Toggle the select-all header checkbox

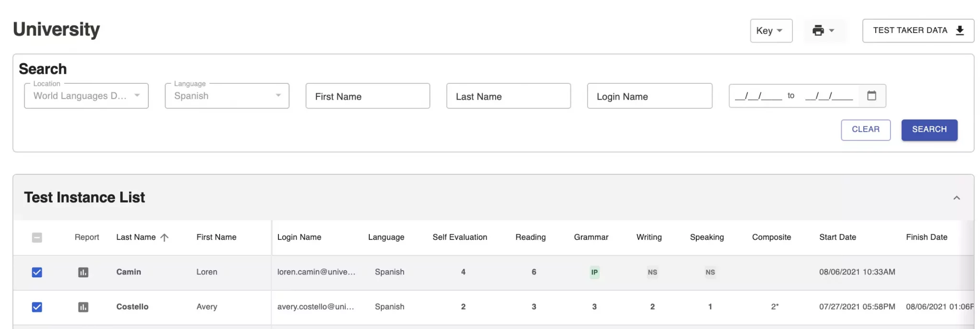click(37, 238)
